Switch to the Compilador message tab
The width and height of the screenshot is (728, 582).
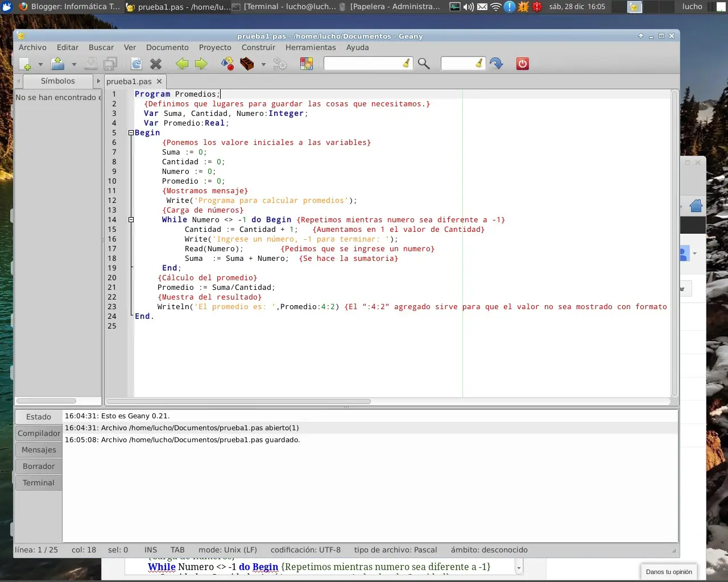coord(39,433)
